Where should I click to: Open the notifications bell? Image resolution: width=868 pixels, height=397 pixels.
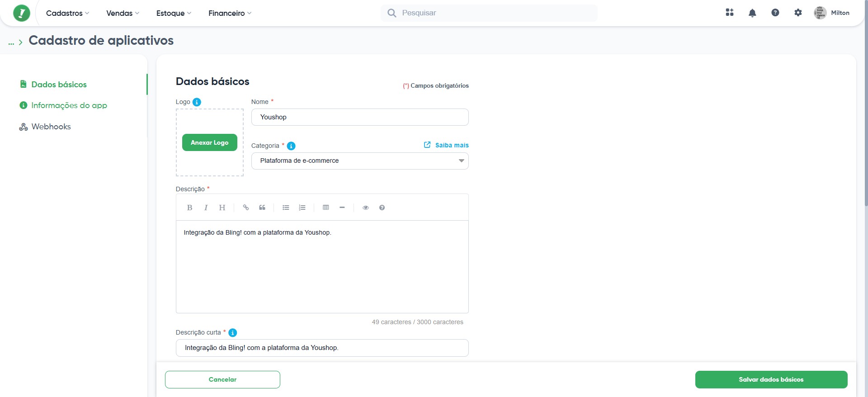point(752,13)
